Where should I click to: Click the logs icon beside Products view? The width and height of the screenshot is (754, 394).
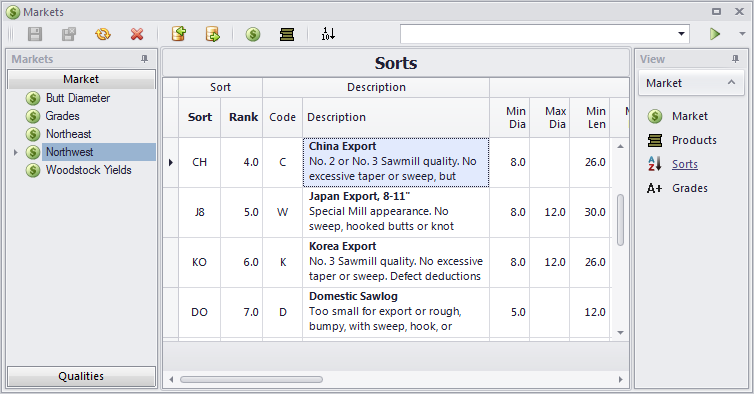[654, 140]
